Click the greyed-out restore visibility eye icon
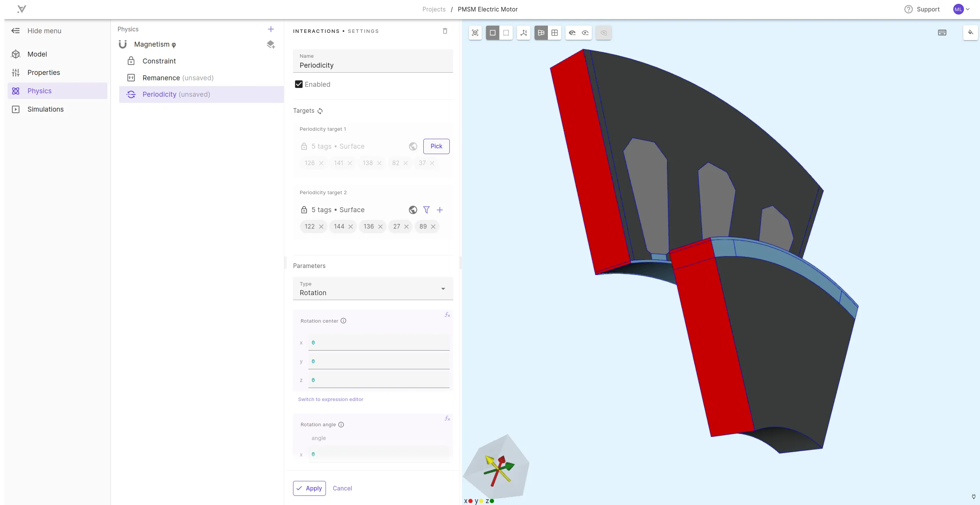Viewport: 980px width, 505px height. coord(604,33)
